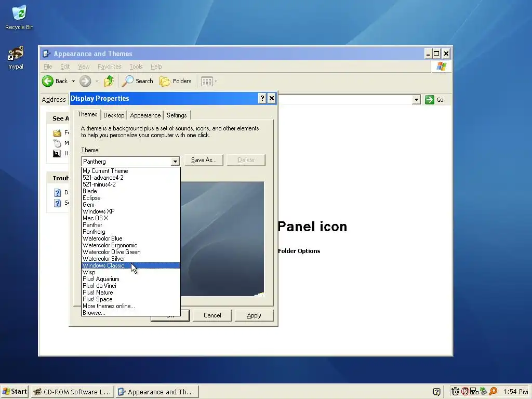
Task: Open the Forward history dropdown arrow
Action: pos(97,81)
